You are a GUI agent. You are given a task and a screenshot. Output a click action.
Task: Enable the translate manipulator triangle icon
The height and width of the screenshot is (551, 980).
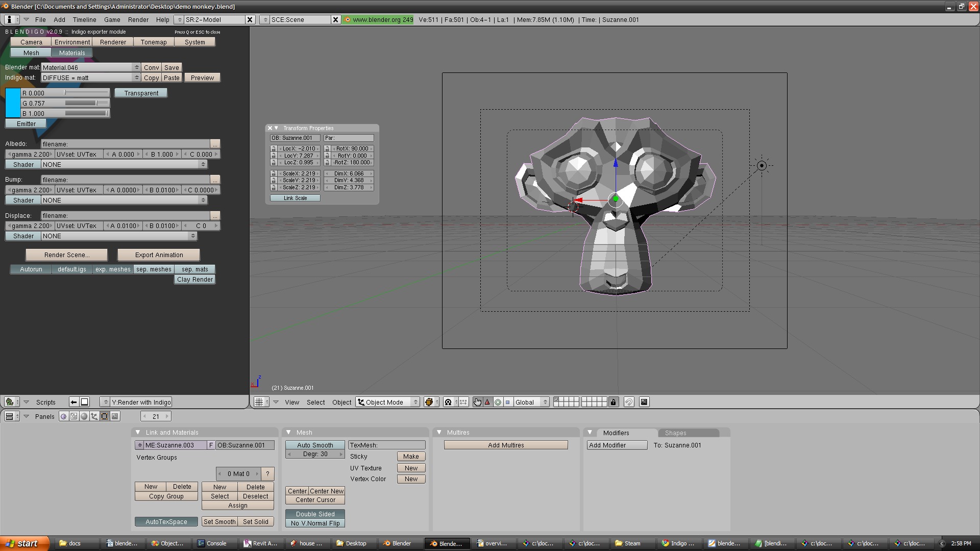(x=487, y=402)
